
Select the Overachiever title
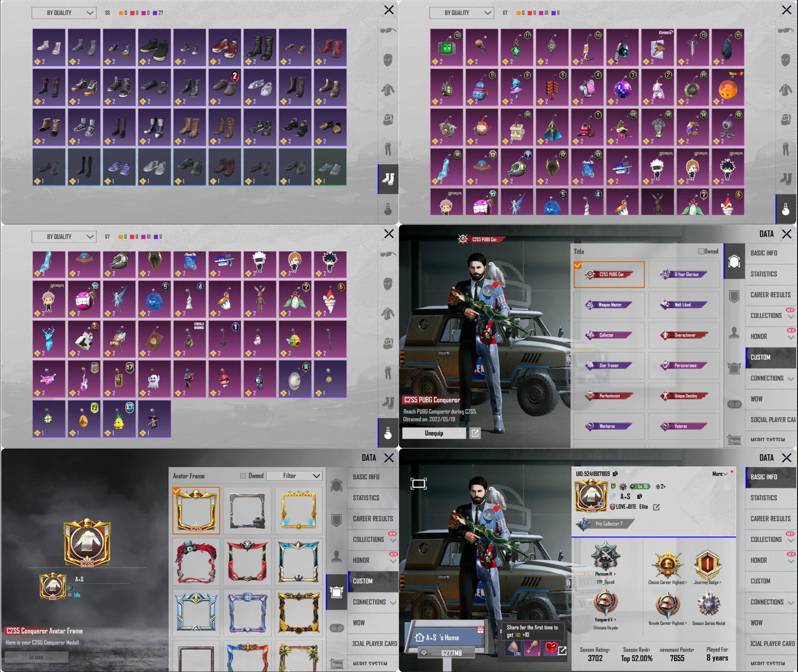pos(684,335)
